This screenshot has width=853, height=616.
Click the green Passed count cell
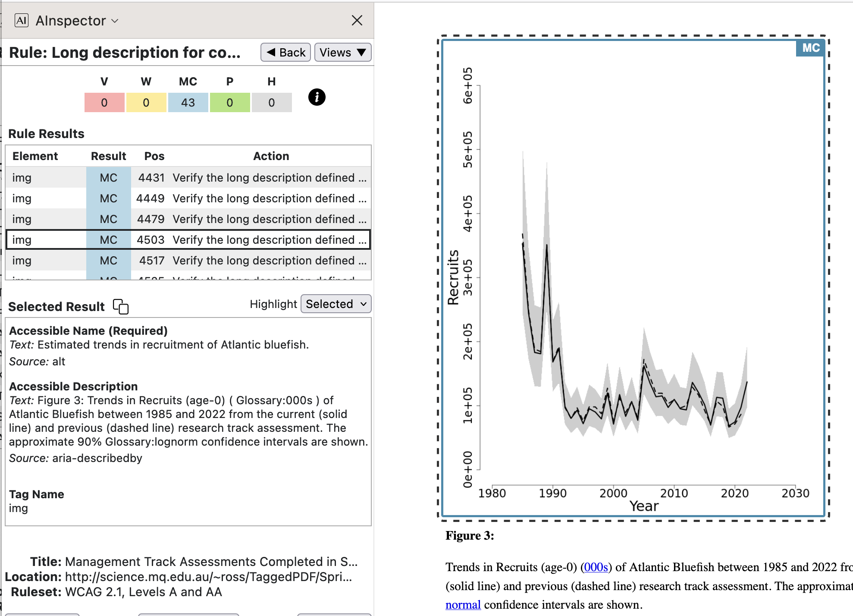tap(229, 103)
